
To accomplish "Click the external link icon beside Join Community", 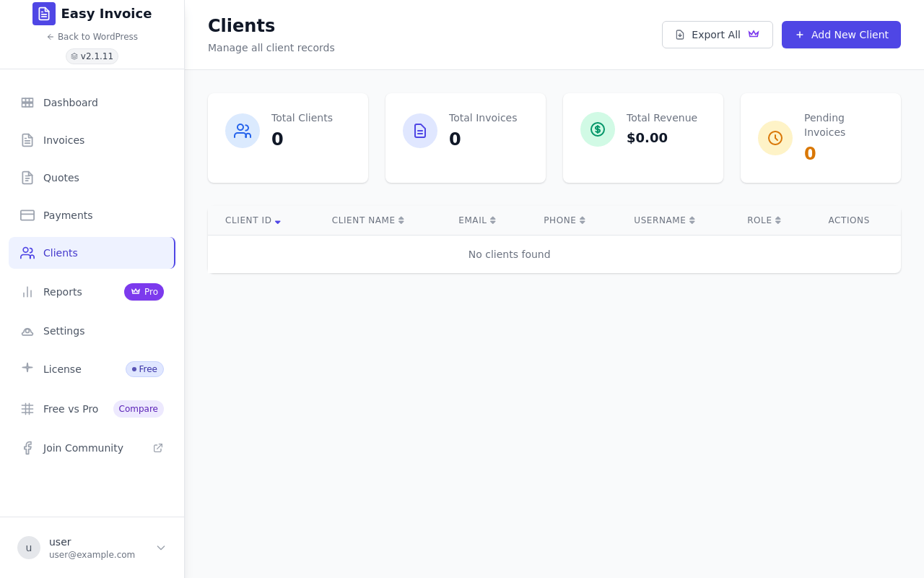I will [158, 448].
